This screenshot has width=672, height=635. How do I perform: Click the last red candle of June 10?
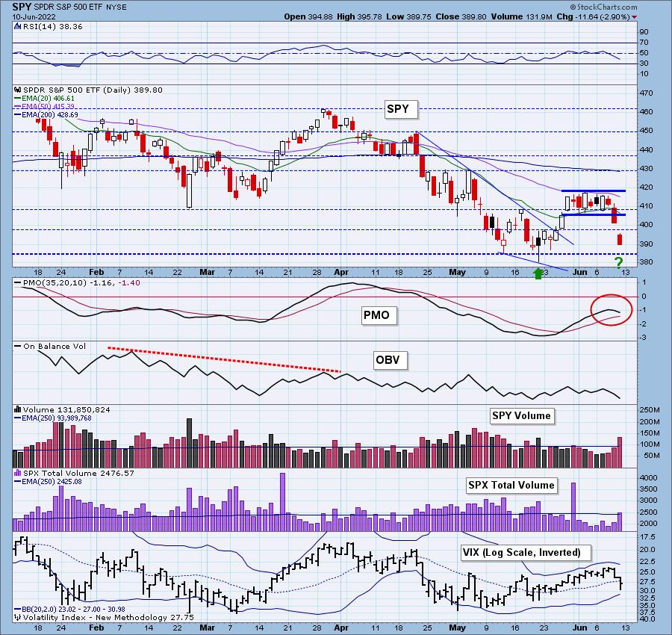pos(620,239)
